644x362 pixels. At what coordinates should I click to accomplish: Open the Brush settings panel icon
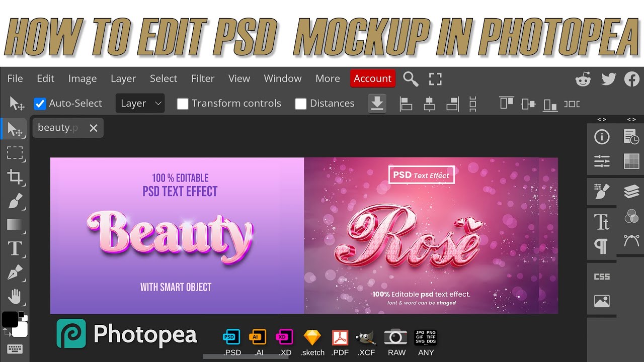pyautogui.click(x=602, y=191)
